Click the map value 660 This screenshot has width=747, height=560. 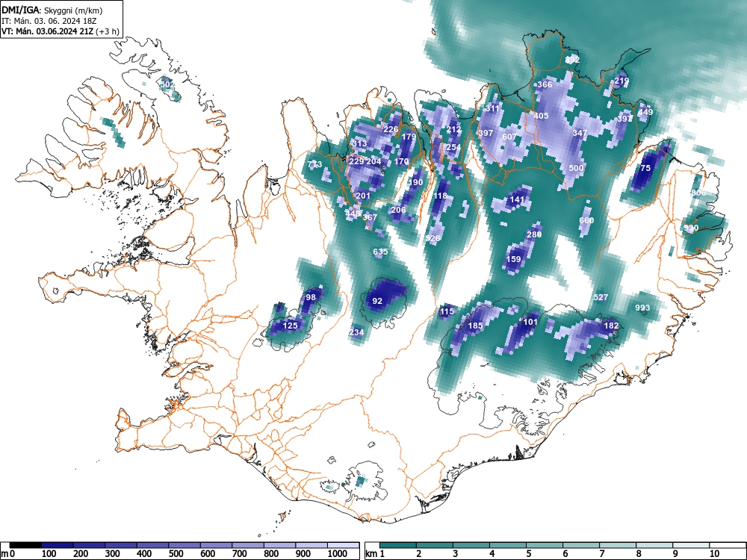pos(586,220)
